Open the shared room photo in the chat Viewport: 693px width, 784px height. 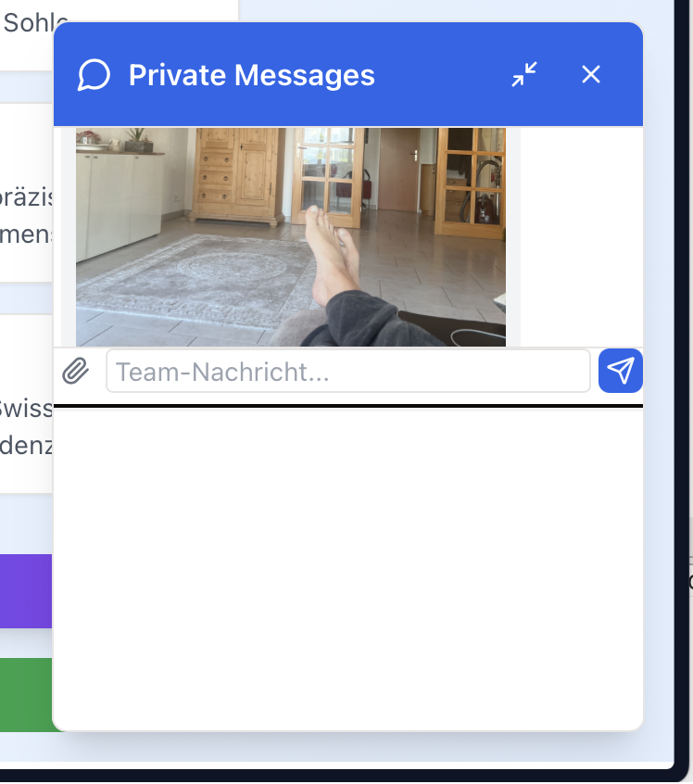coord(290,236)
